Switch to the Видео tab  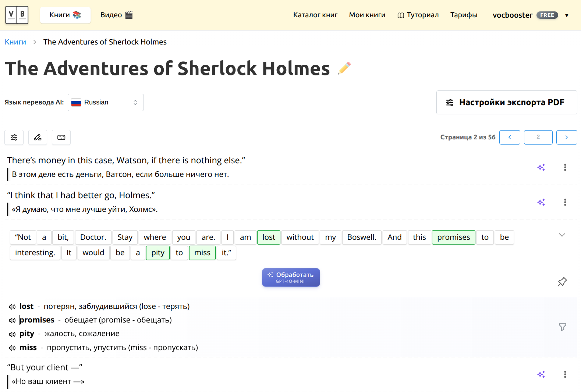(x=116, y=15)
